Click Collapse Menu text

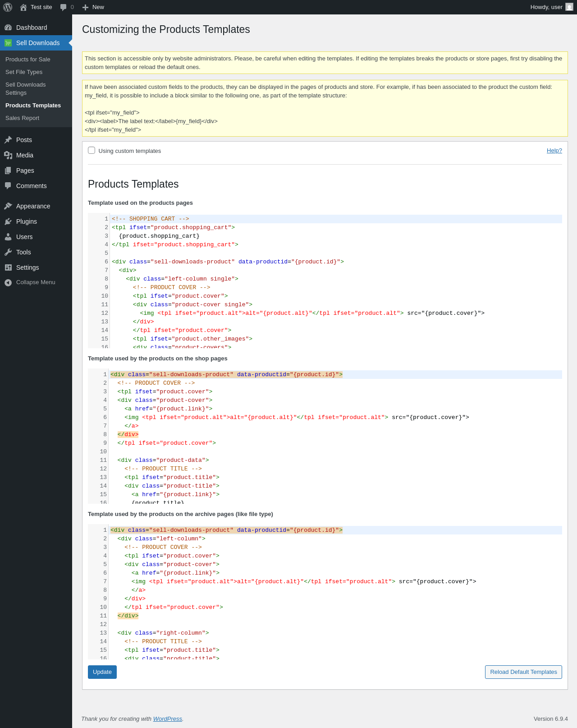36,282
